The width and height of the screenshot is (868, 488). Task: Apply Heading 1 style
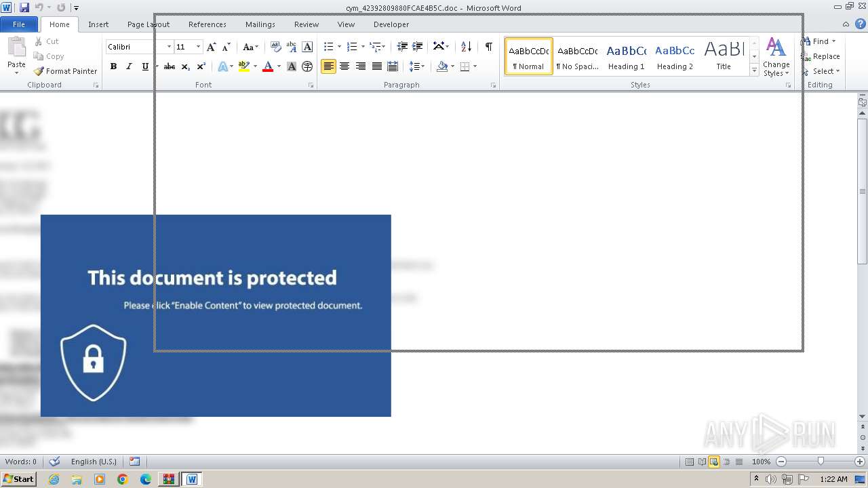[x=627, y=56]
